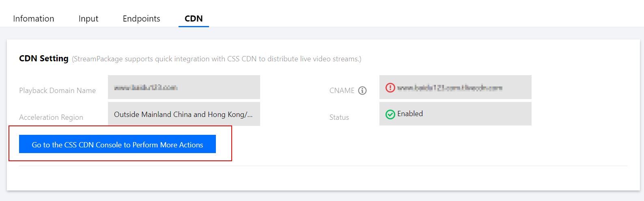This screenshot has height=201, width=644.
Task: Switch to the Infomation tab
Action: point(34,19)
